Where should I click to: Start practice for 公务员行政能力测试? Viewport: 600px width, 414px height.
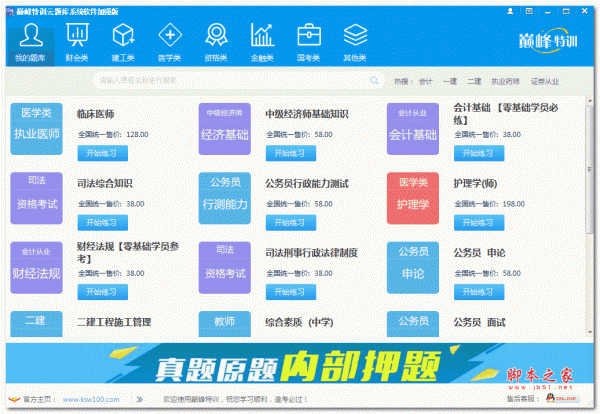tap(291, 223)
